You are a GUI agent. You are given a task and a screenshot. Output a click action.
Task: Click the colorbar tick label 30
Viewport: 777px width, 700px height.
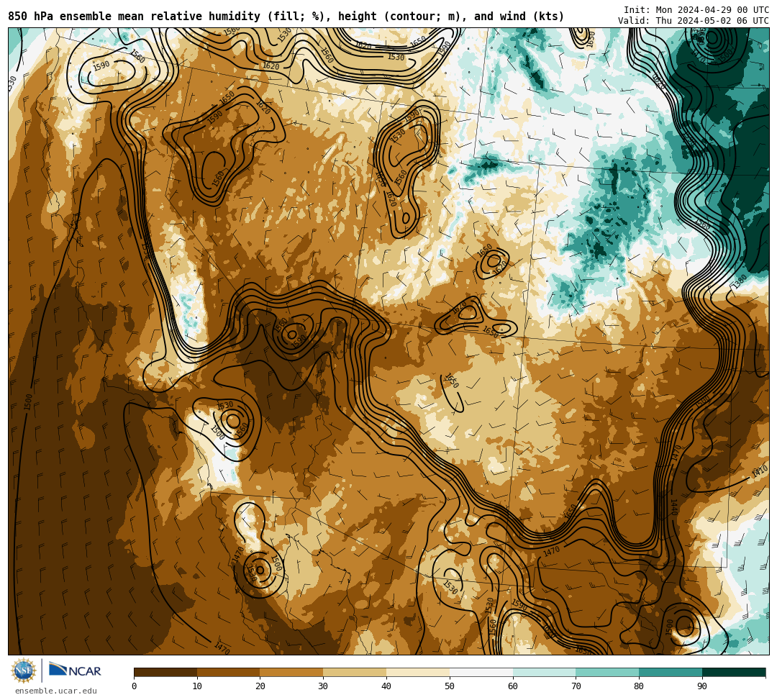(324, 686)
